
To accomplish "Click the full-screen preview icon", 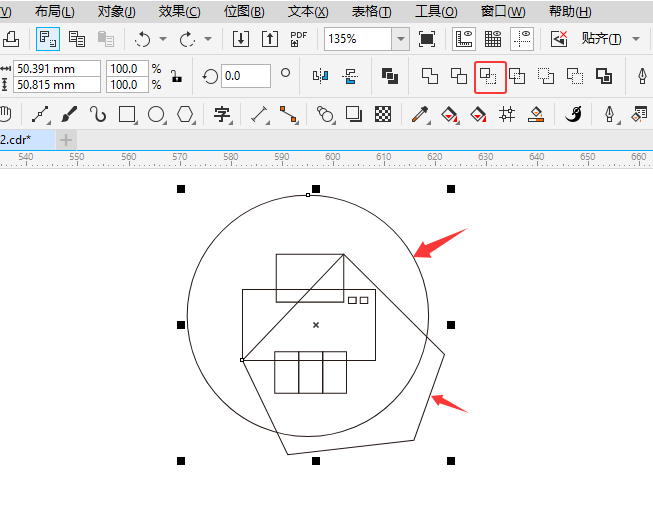I will [x=427, y=39].
